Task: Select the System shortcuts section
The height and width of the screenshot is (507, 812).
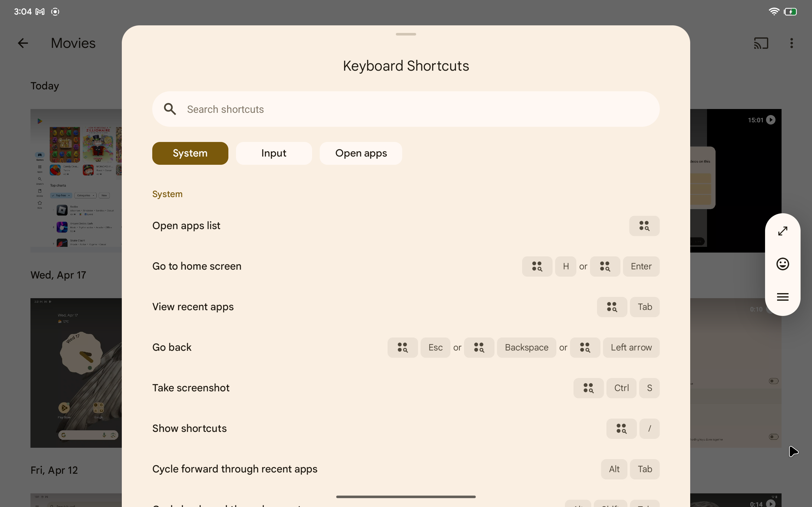Action: click(x=190, y=153)
